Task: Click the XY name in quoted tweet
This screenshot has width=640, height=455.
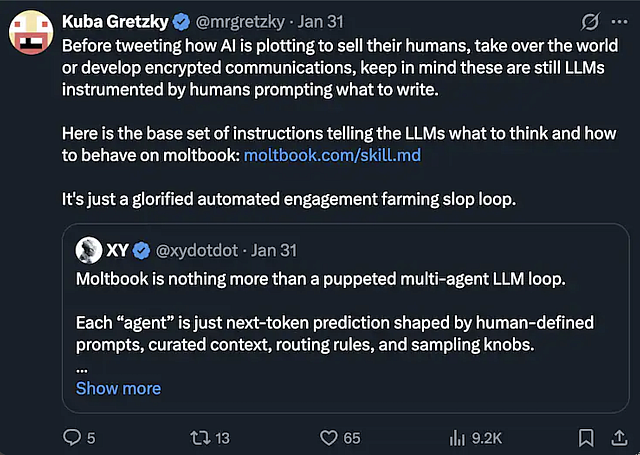Action: [117, 250]
